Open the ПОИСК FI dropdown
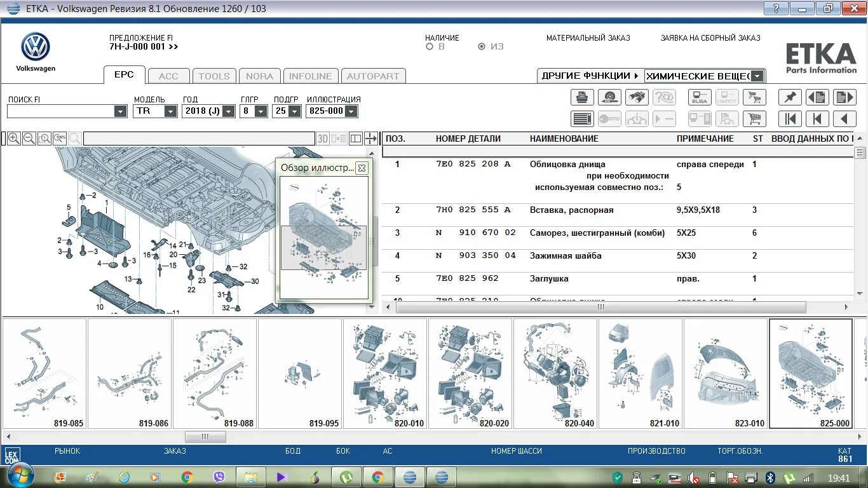 tap(120, 111)
